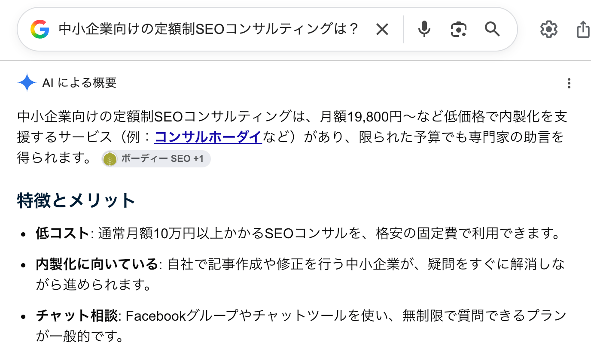Click the AI による概要 label
Screen dimensions: 591x364
[79, 82]
